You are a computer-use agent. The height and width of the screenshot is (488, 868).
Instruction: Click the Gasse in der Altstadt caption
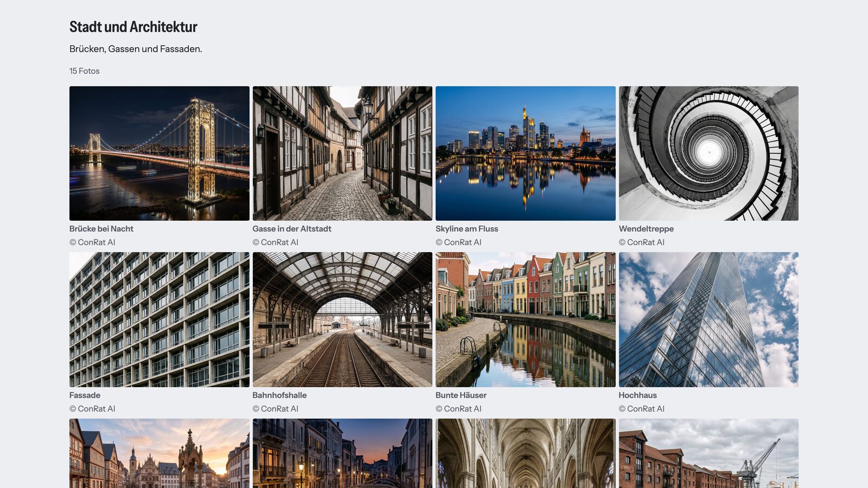point(292,229)
